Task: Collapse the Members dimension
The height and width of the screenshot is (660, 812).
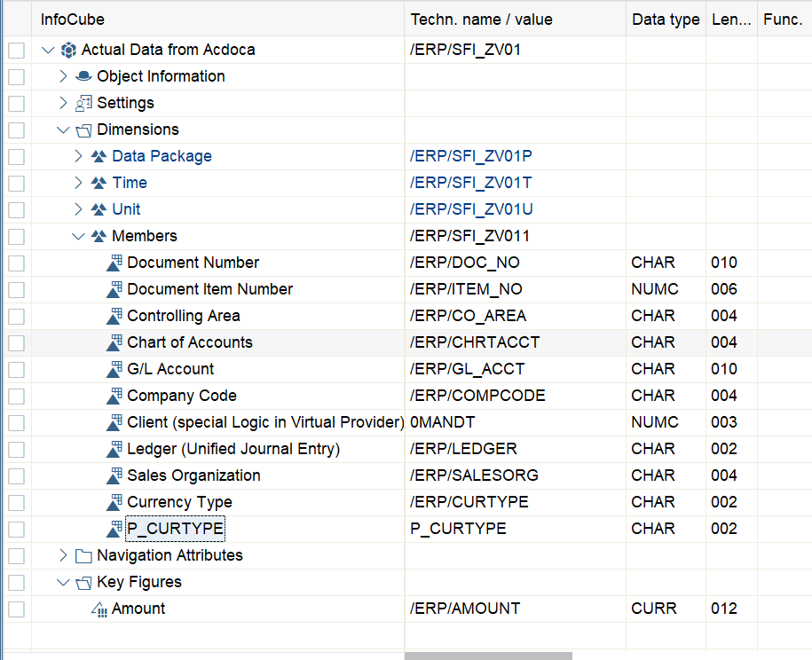Action: (78, 237)
